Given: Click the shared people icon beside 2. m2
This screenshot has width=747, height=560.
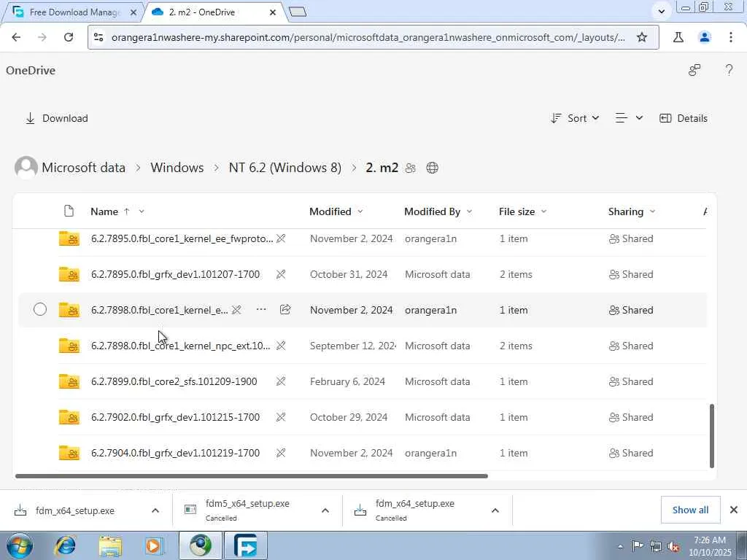Looking at the screenshot, I should pos(410,168).
